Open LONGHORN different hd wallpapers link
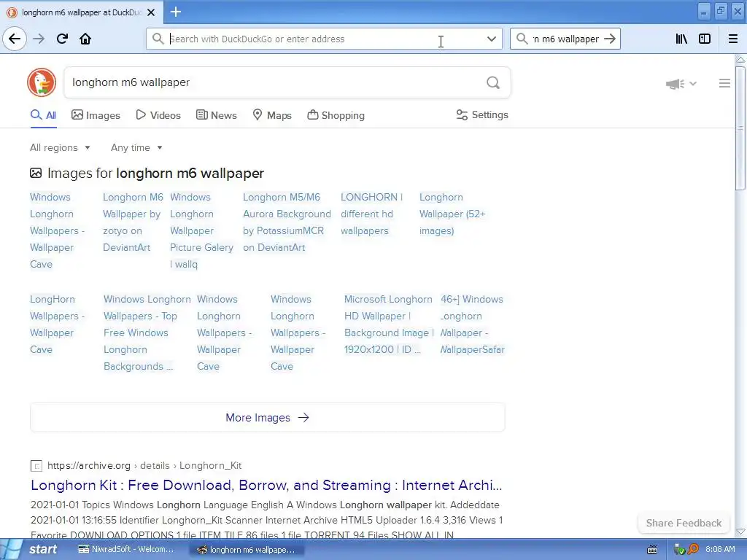Screen dimensions: 747x560 click(371, 214)
